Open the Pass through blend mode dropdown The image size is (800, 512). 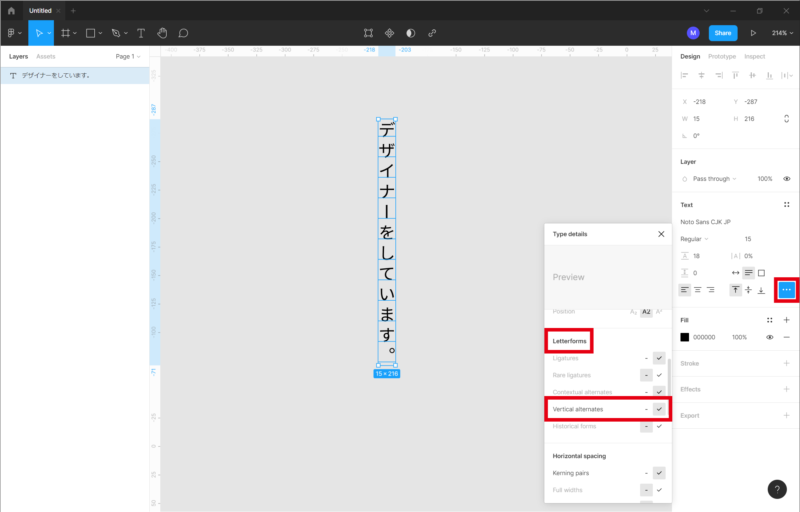click(714, 179)
